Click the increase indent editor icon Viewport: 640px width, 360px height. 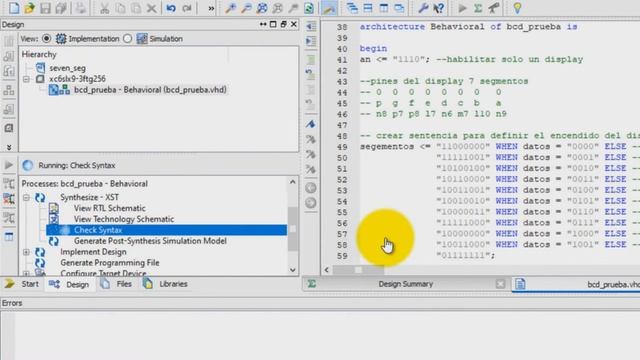click(311, 41)
